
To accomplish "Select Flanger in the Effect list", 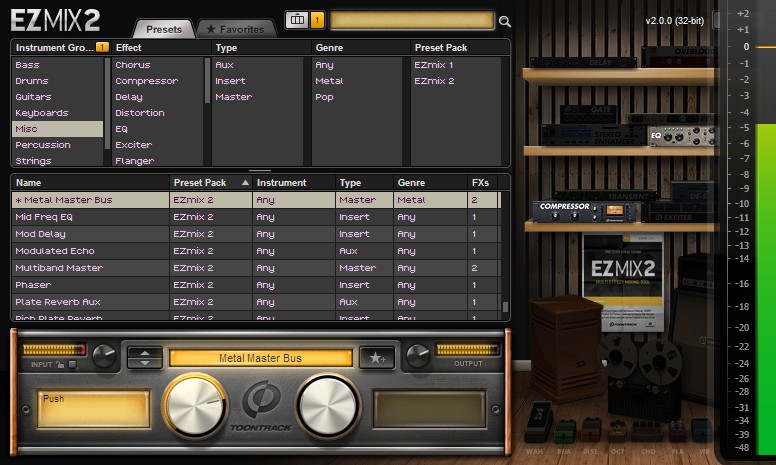I will pyautogui.click(x=157, y=161).
